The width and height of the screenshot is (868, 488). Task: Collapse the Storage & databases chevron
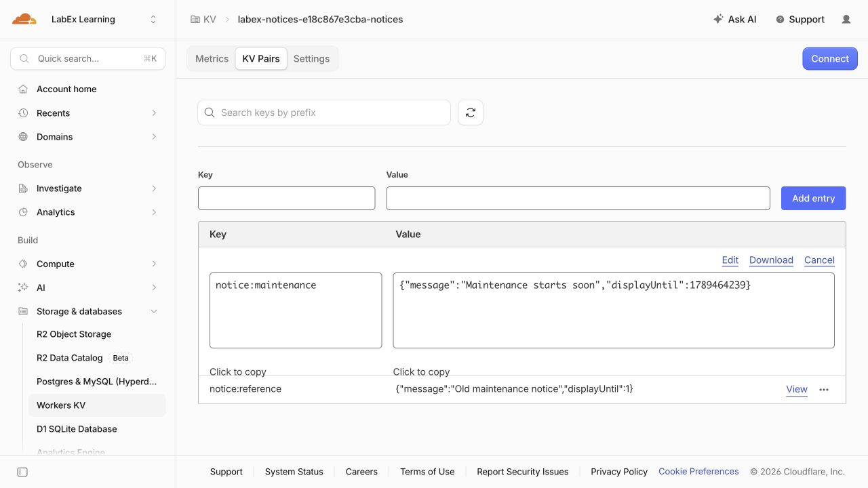pos(154,312)
